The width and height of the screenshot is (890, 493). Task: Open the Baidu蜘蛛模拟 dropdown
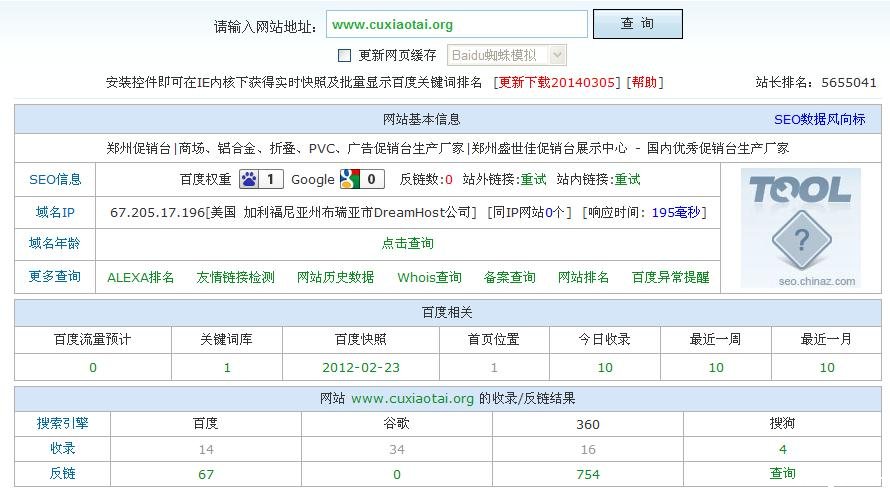coord(506,55)
